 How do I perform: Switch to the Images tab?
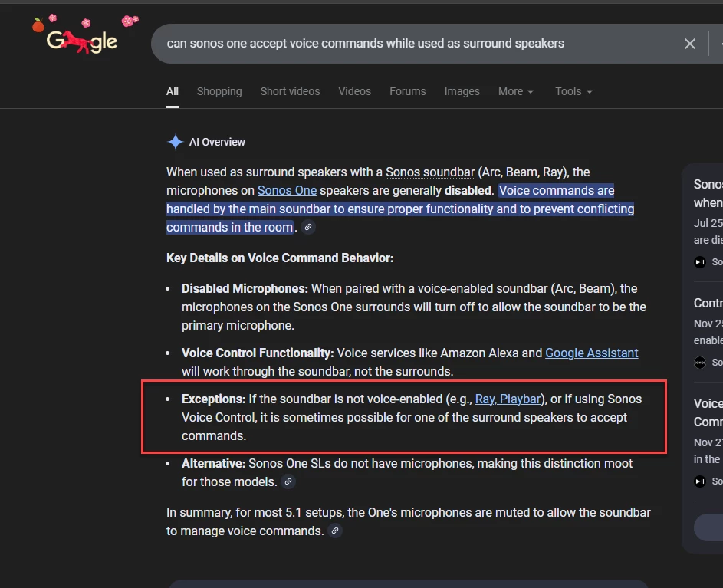pos(462,91)
